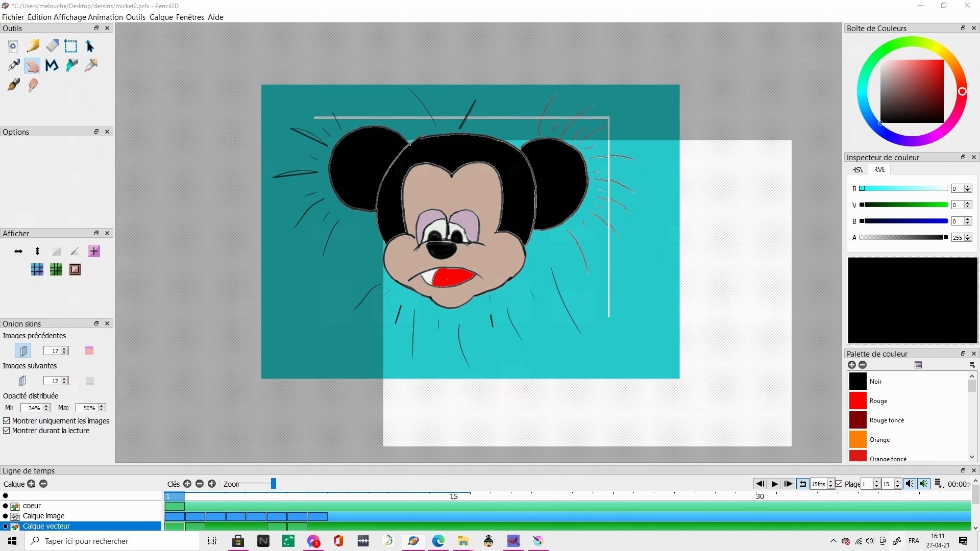Toggle next frames onion skin
980x551 pixels.
click(x=22, y=381)
